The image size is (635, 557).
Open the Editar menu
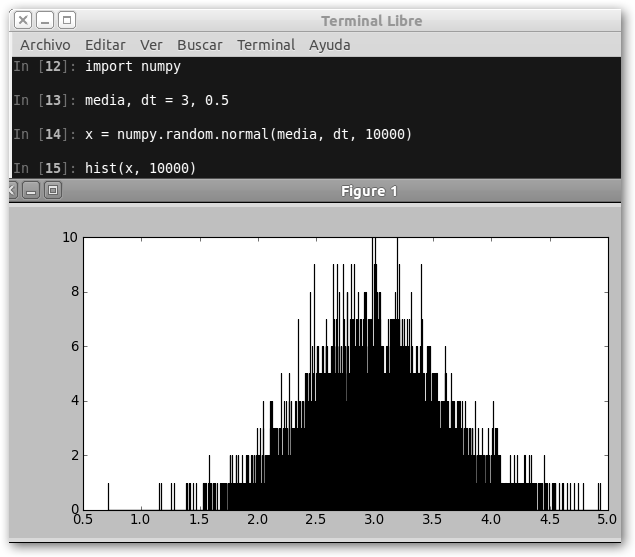coord(105,45)
